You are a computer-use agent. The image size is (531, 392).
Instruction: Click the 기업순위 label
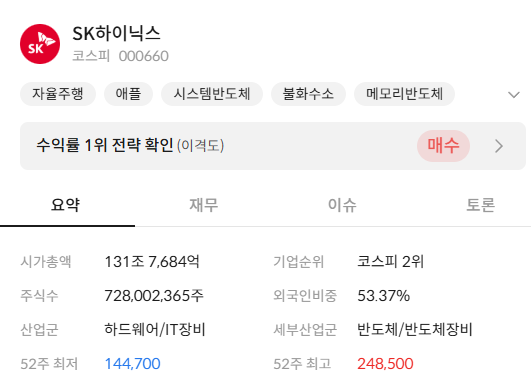299,262
